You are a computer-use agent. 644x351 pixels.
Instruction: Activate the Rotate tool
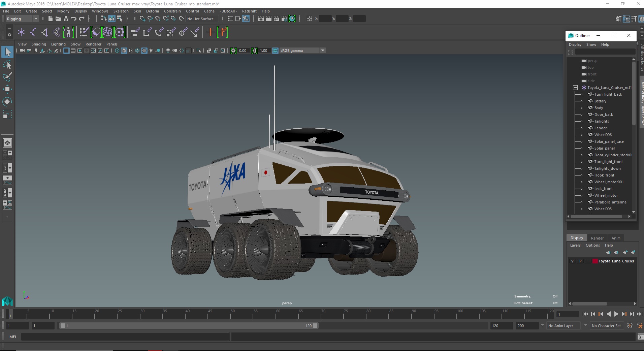pos(7,102)
